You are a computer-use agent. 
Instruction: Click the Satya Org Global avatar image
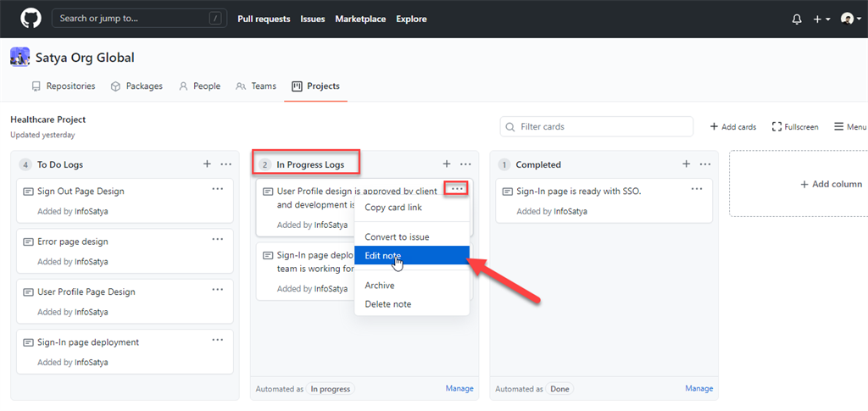[x=20, y=58]
